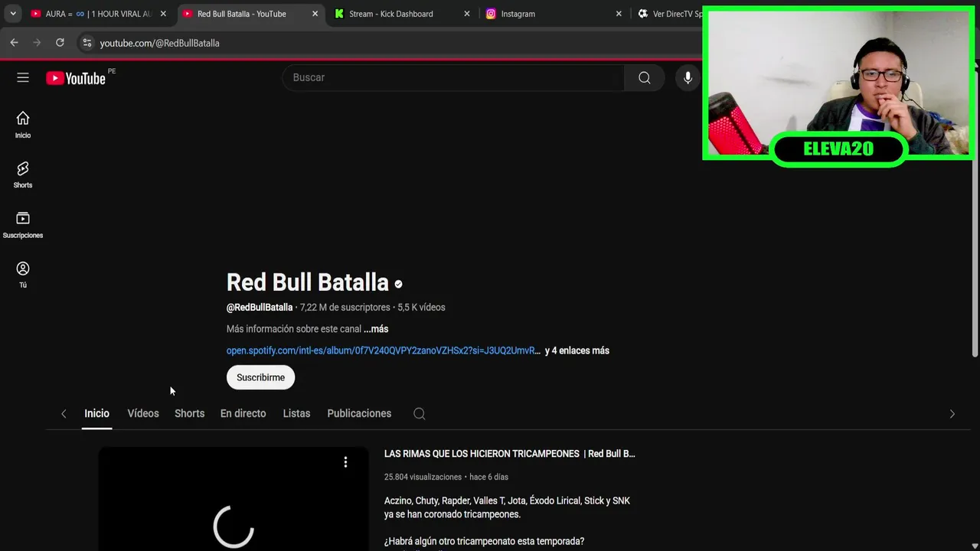
Task: Click the '7,22 M de suscriptores' text
Action: [x=345, y=307]
